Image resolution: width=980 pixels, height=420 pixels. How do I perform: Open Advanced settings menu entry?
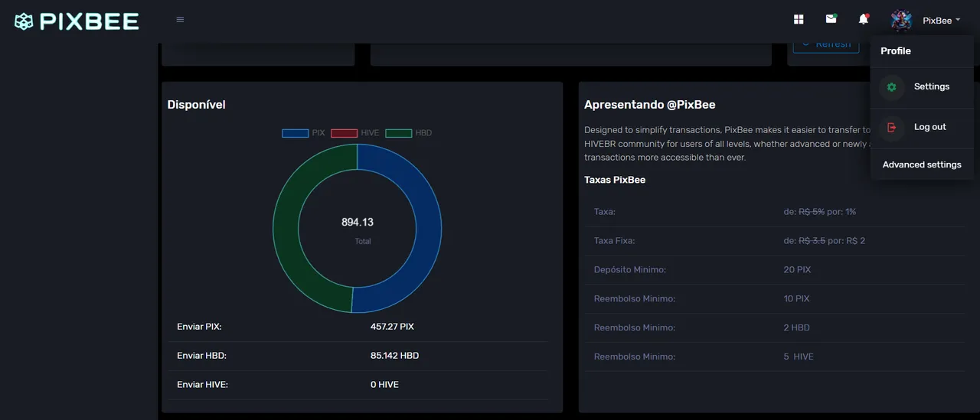922,164
